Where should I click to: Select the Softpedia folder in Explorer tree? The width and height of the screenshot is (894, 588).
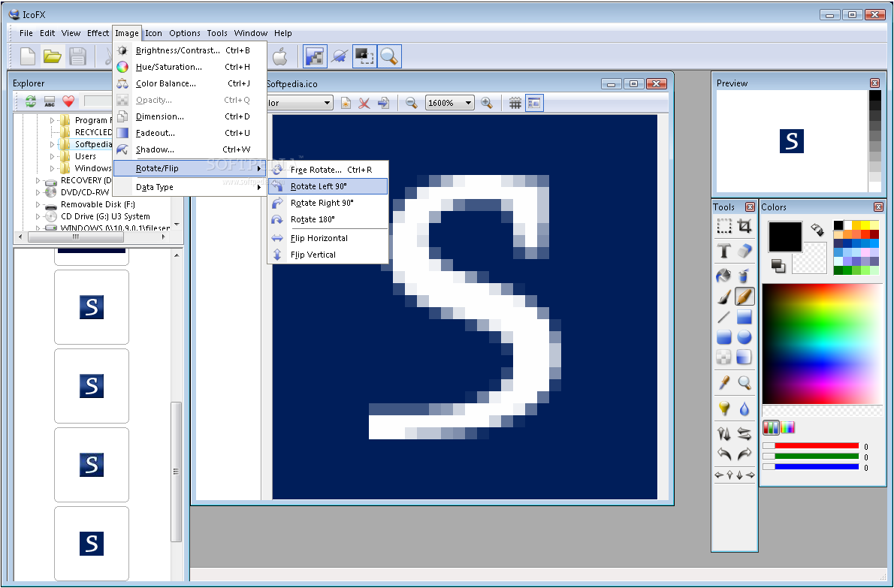93,144
